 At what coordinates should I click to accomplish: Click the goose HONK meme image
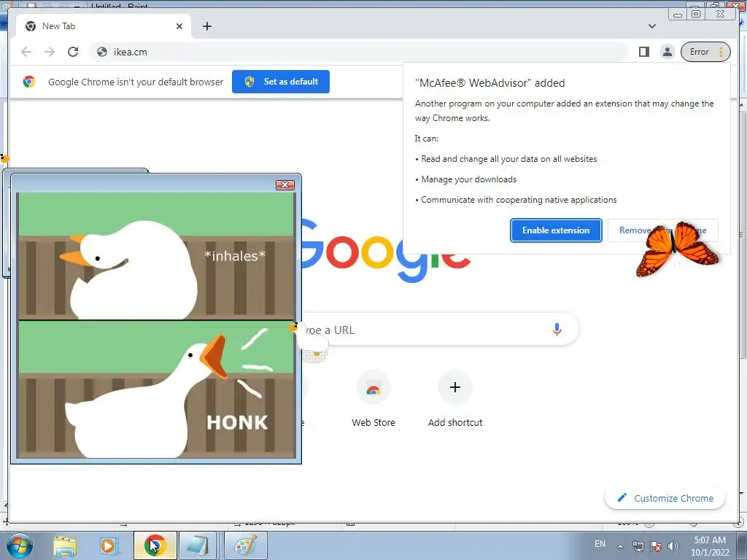coord(156,325)
